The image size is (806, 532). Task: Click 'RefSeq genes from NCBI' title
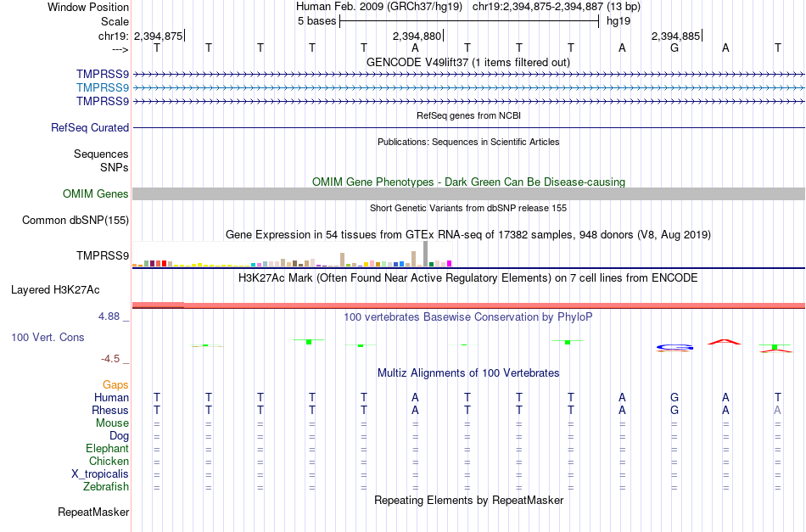(468, 115)
